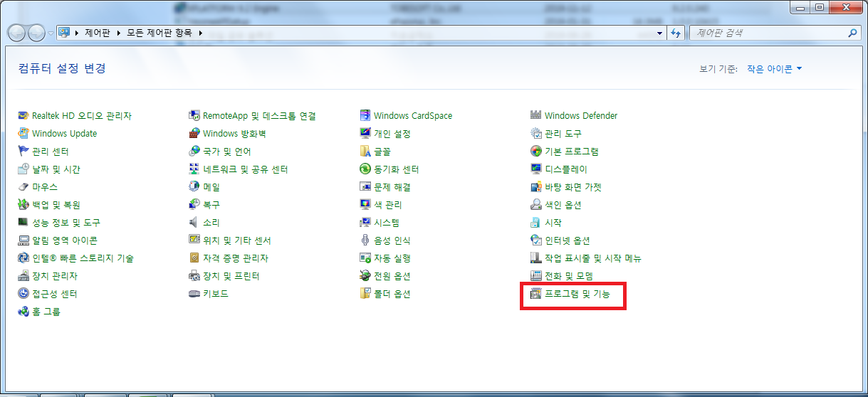Go back with the Back navigation button
The height and width of the screenshot is (397, 868).
tap(17, 33)
